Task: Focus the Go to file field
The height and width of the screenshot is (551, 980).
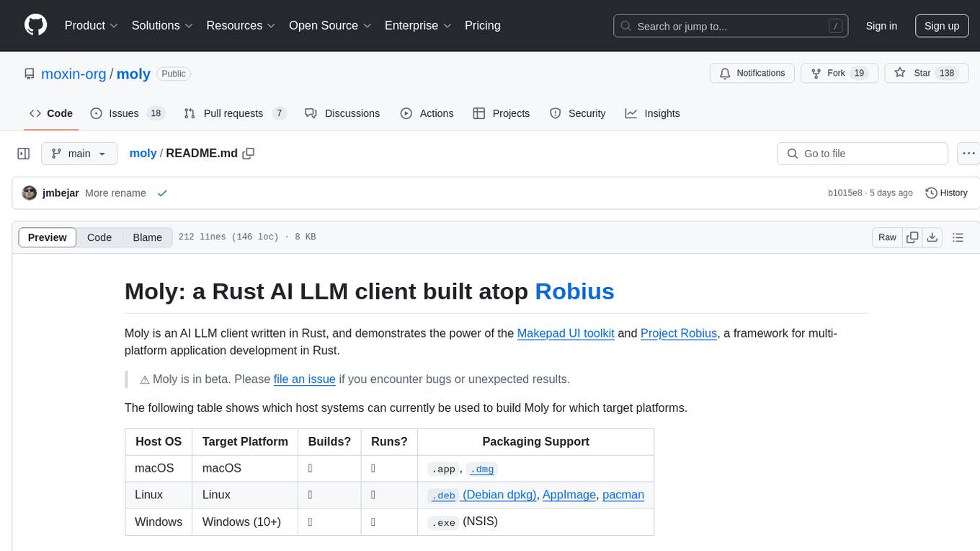Action: (x=863, y=154)
